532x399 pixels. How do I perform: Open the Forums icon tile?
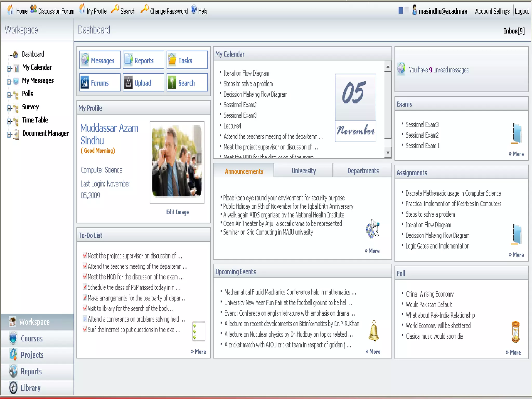85,83
